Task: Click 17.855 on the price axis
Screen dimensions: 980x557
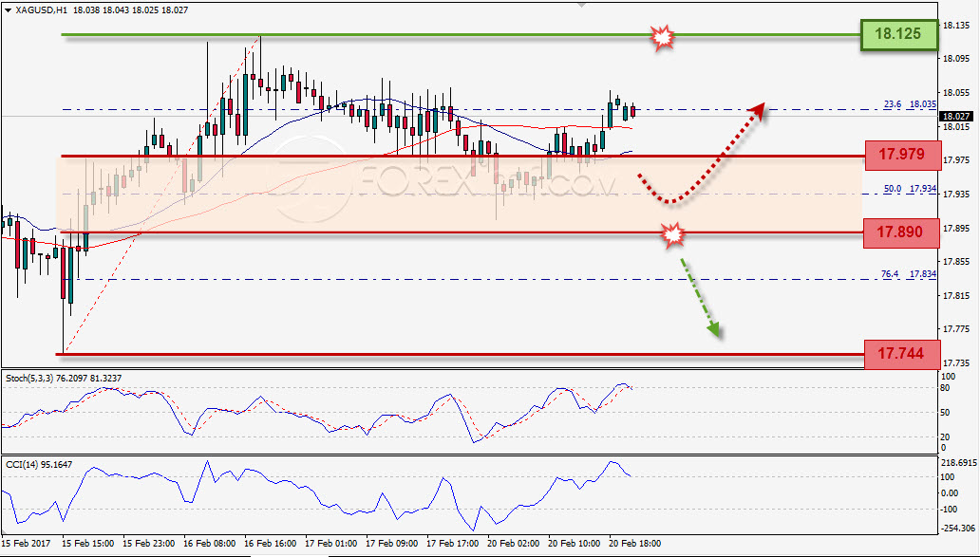Action: click(x=955, y=262)
